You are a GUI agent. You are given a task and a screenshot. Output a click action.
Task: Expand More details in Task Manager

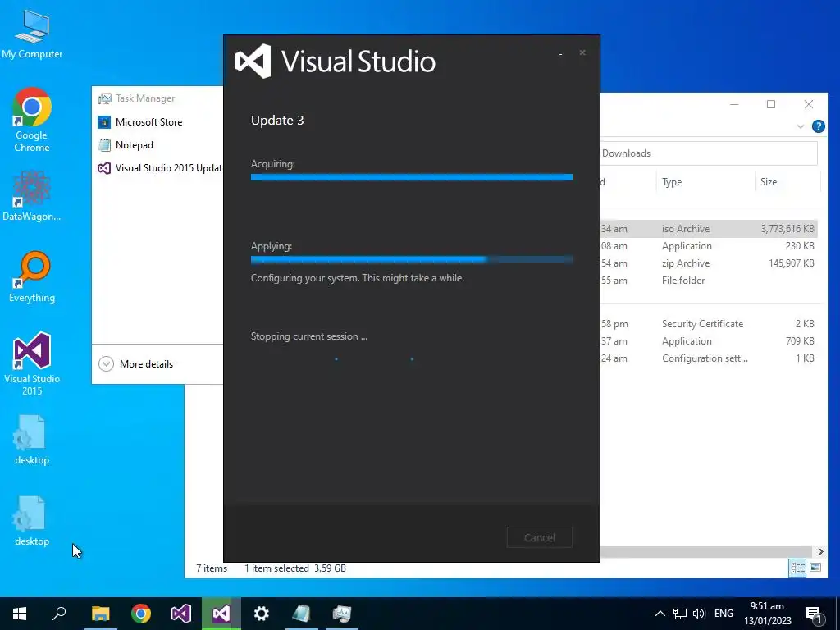tap(136, 363)
